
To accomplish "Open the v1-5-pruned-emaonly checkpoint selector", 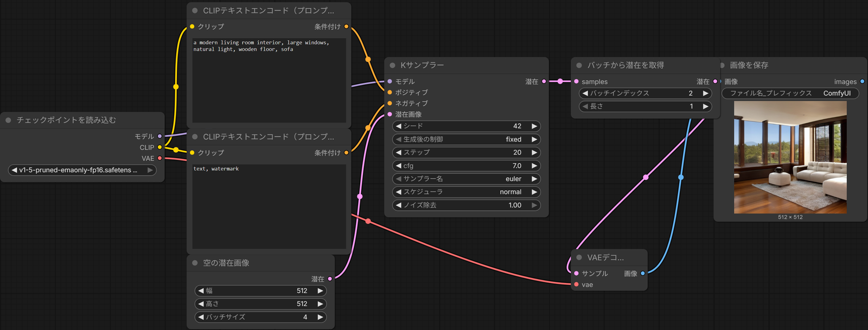I will 82,170.
